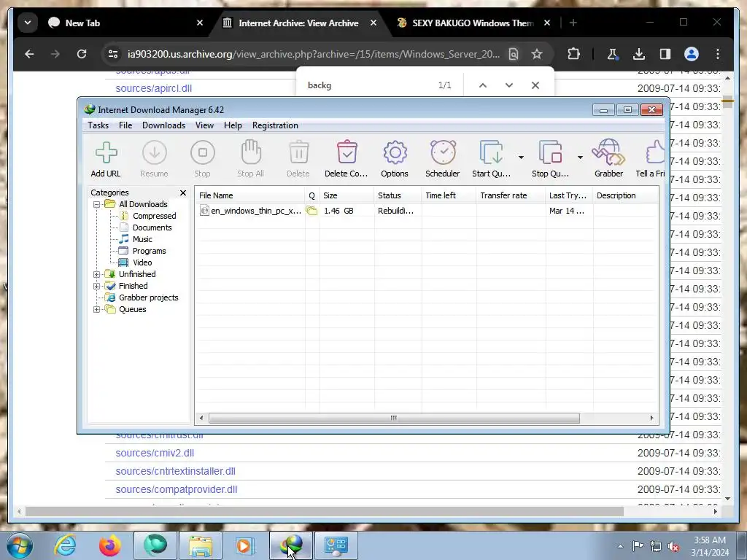Viewport: 747px width, 560px height.
Task: Open Stop Queue dropdown arrow
Action: (580, 157)
